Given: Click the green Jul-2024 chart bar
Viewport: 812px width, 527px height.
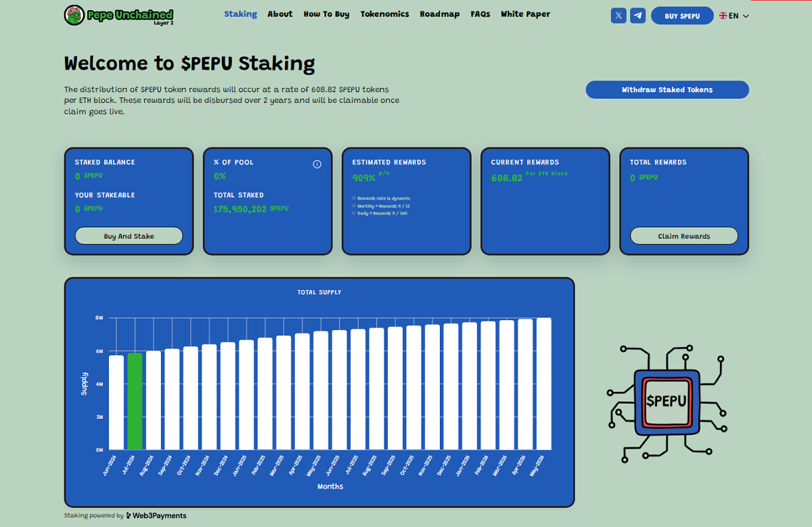Looking at the screenshot, I should (x=135, y=401).
